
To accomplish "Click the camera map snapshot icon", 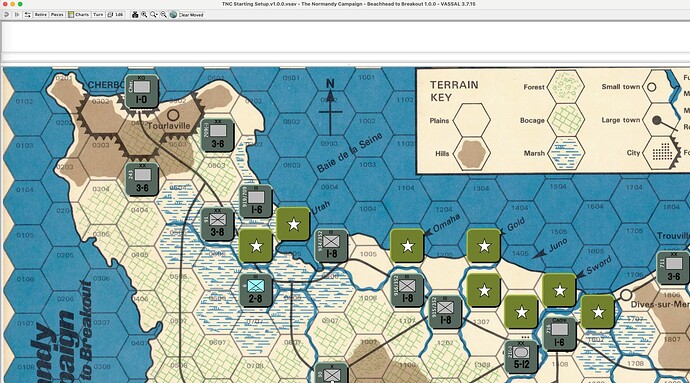I will point(135,15).
